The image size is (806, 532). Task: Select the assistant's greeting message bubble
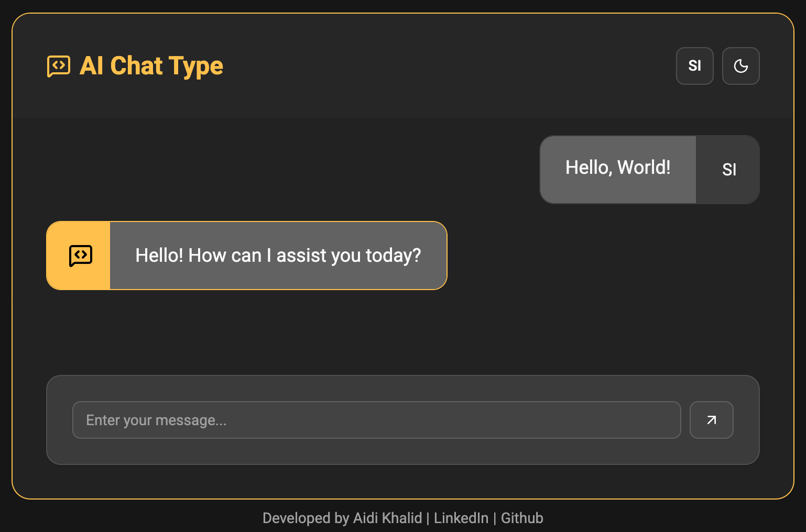[278, 256]
